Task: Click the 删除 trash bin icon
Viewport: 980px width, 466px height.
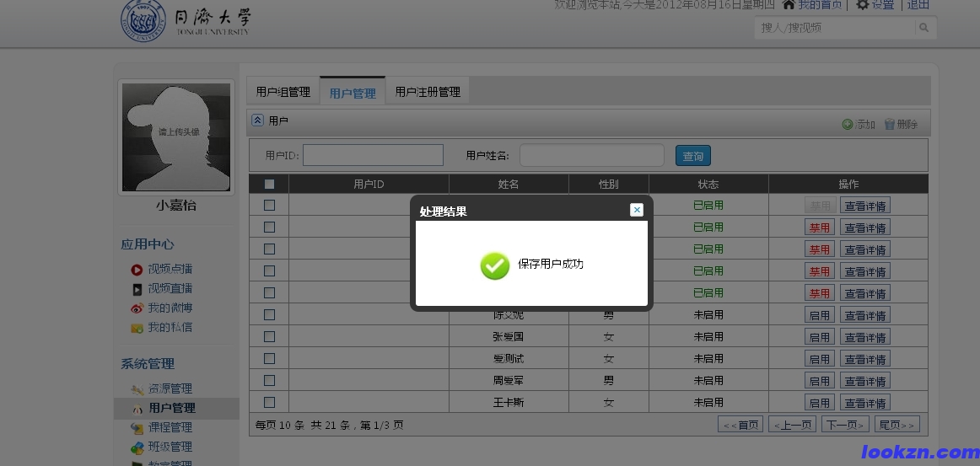Action: (889, 125)
